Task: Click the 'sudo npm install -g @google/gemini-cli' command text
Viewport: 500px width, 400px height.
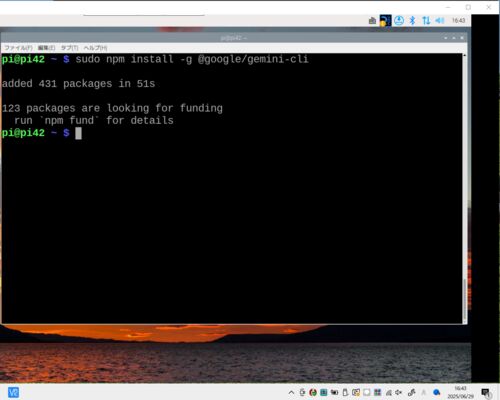Action: [x=192, y=59]
